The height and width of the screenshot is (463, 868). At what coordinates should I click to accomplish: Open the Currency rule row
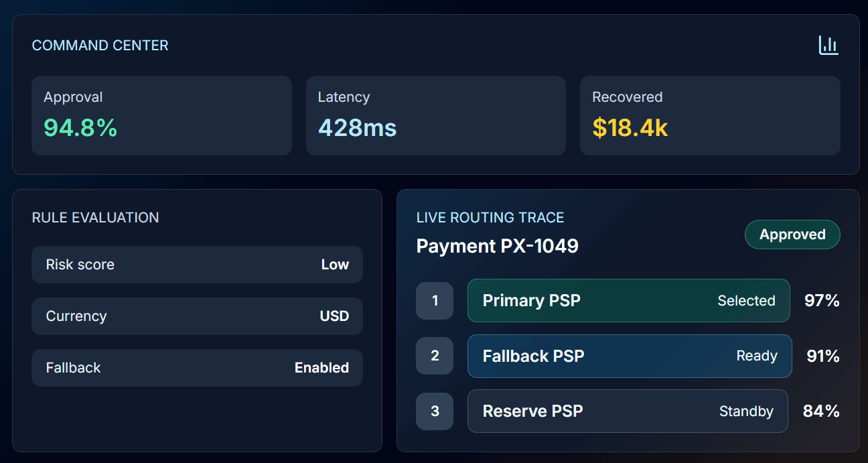click(197, 316)
